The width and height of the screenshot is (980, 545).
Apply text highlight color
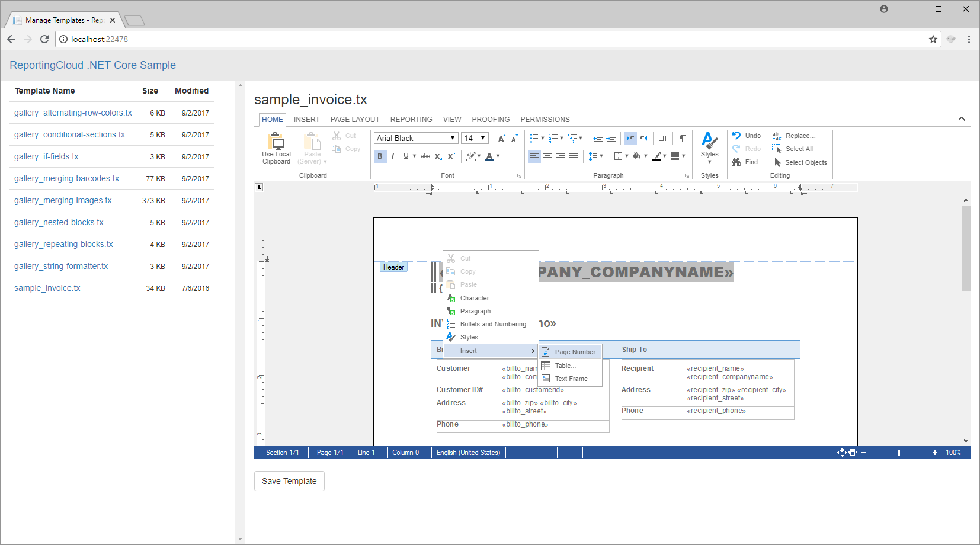[x=471, y=156]
